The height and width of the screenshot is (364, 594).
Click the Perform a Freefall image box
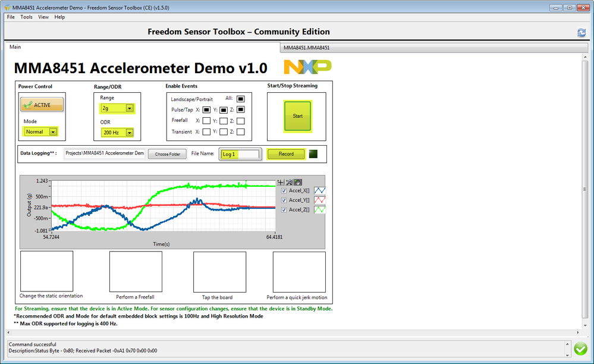click(136, 272)
